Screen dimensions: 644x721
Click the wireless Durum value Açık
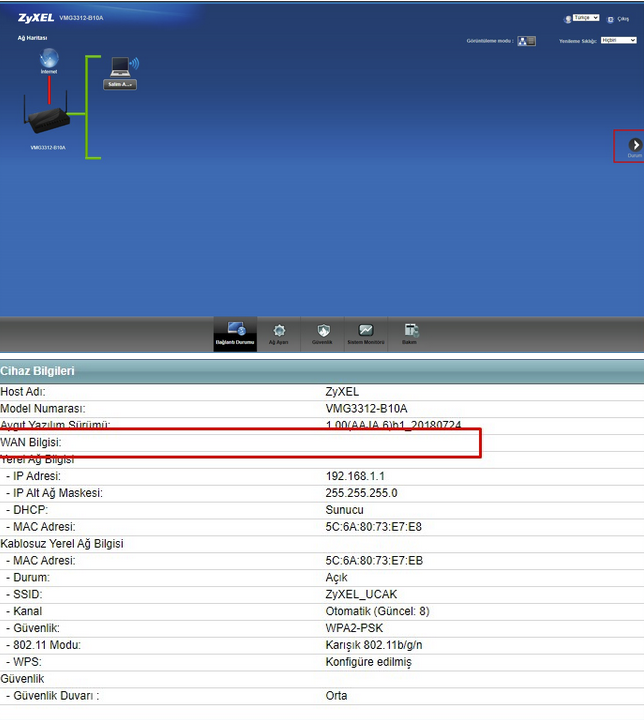coord(336,578)
